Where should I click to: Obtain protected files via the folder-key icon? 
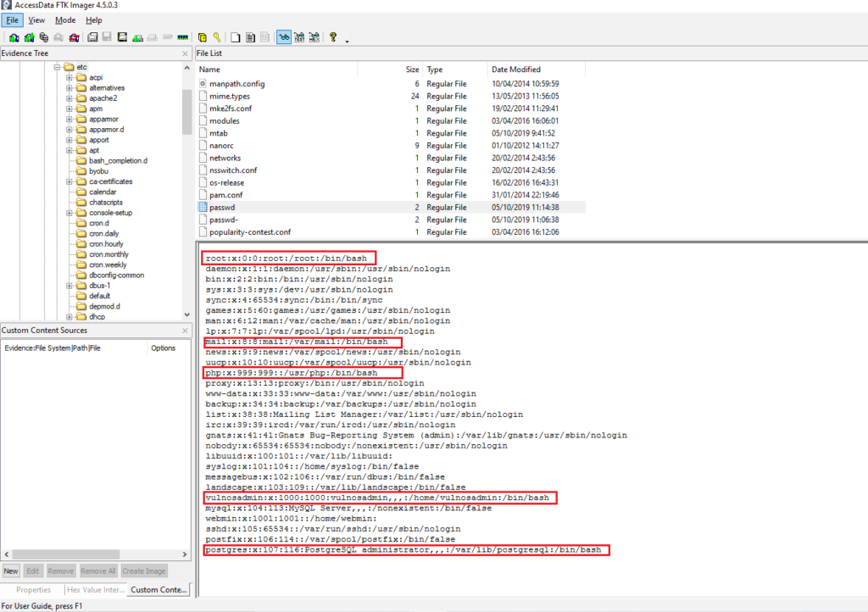tap(201, 36)
